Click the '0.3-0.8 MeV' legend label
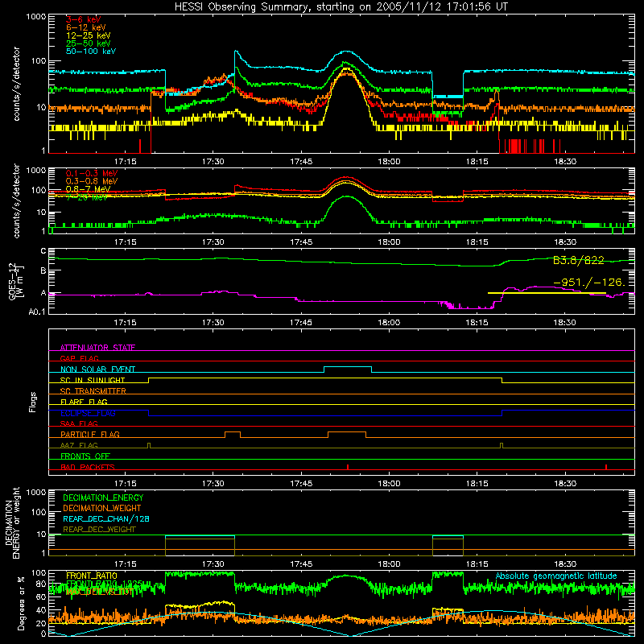Image resolution: width=644 pixels, height=644 pixels. click(x=91, y=181)
